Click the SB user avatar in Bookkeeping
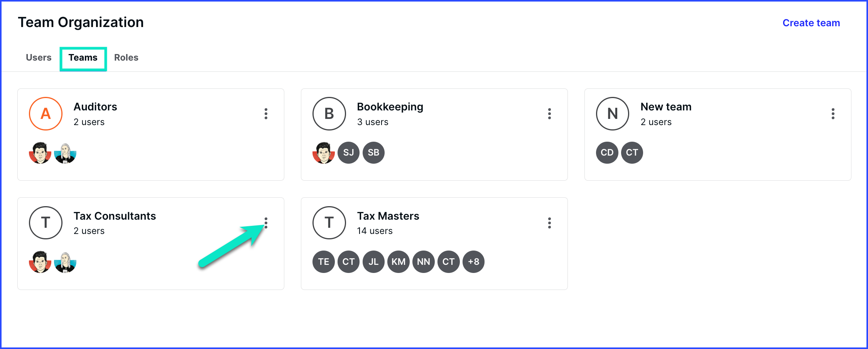Viewport: 868px width, 349px height. coord(373,152)
